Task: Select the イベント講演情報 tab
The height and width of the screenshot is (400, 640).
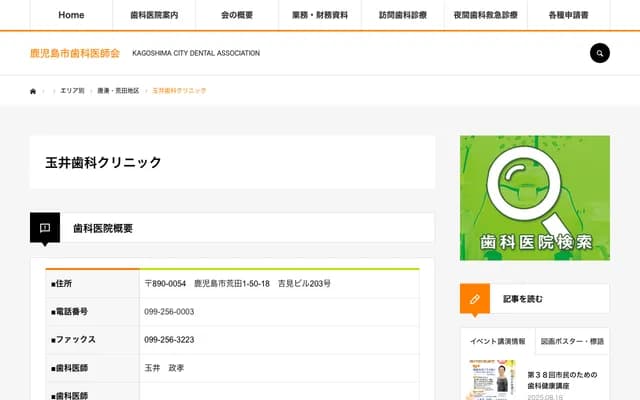Action: coord(498,341)
